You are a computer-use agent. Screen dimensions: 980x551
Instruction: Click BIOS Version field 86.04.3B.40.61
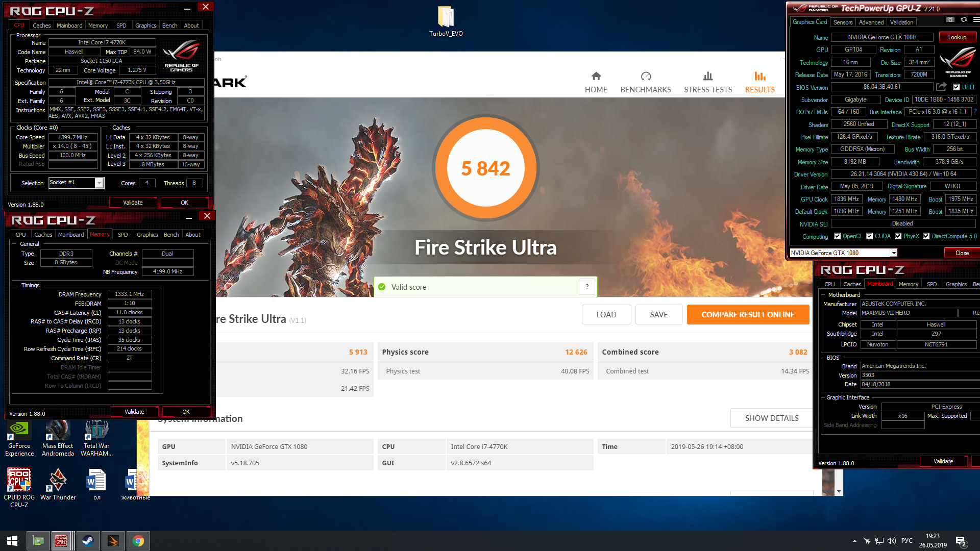click(881, 87)
